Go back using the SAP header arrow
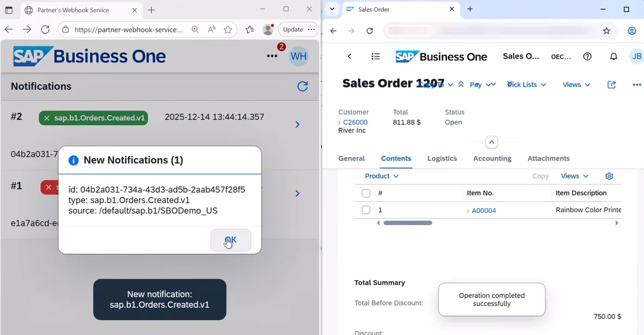This screenshot has height=335, width=644. pyautogui.click(x=349, y=57)
